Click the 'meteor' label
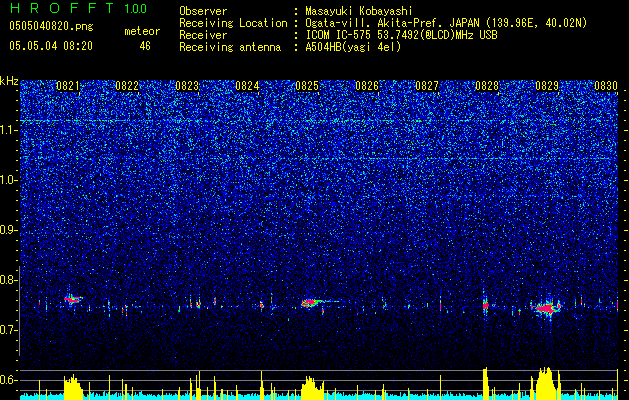Screen dimensions: 629x400 click(x=142, y=31)
